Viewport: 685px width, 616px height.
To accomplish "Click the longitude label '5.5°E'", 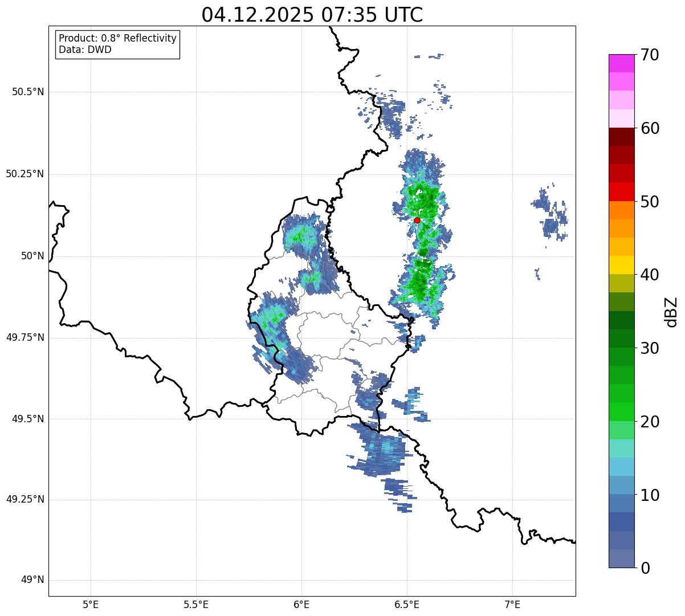I will click(196, 605).
